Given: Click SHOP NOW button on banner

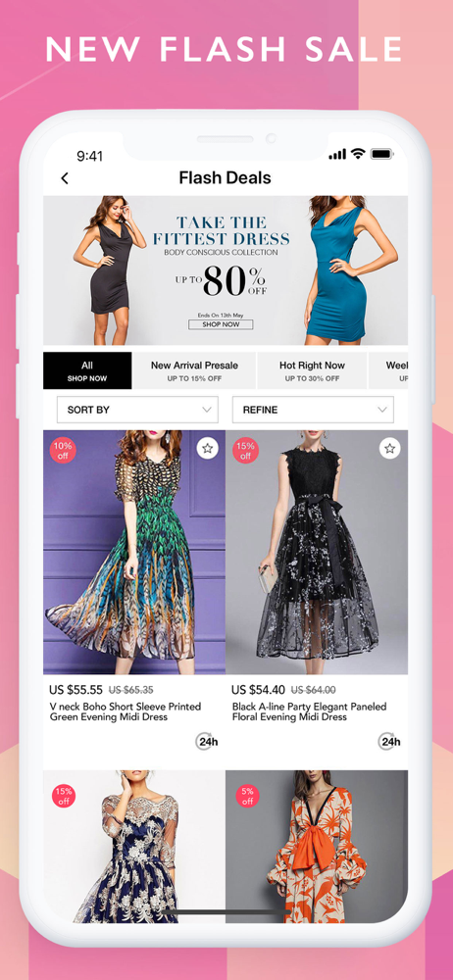Looking at the screenshot, I should click(x=221, y=324).
